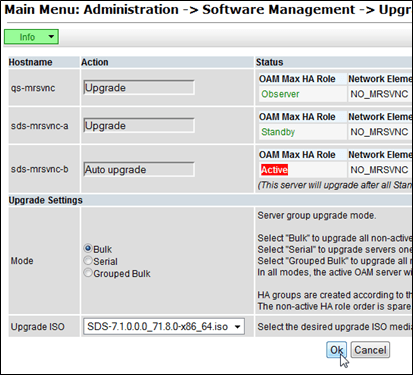This screenshot has height=375, width=413.
Task: Click the Auto upgrade field for sds-mrsvnc-b
Action: tap(139, 169)
